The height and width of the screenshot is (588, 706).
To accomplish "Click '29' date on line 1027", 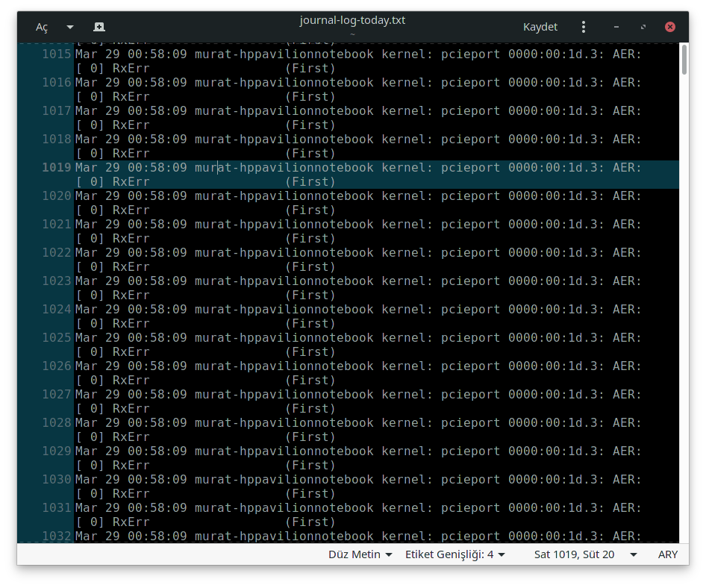I will click(x=113, y=395).
